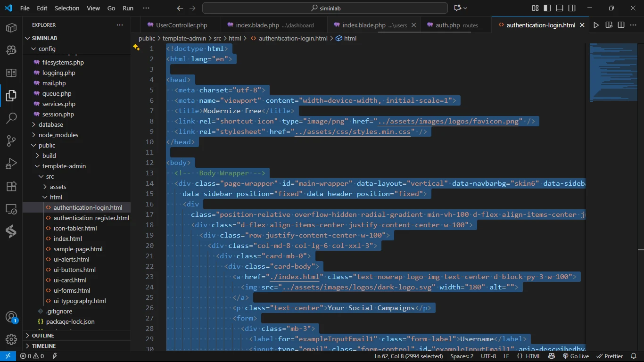The image size is (644, 362).
Task: Open the Search view in activity bar
Action: 11,118
